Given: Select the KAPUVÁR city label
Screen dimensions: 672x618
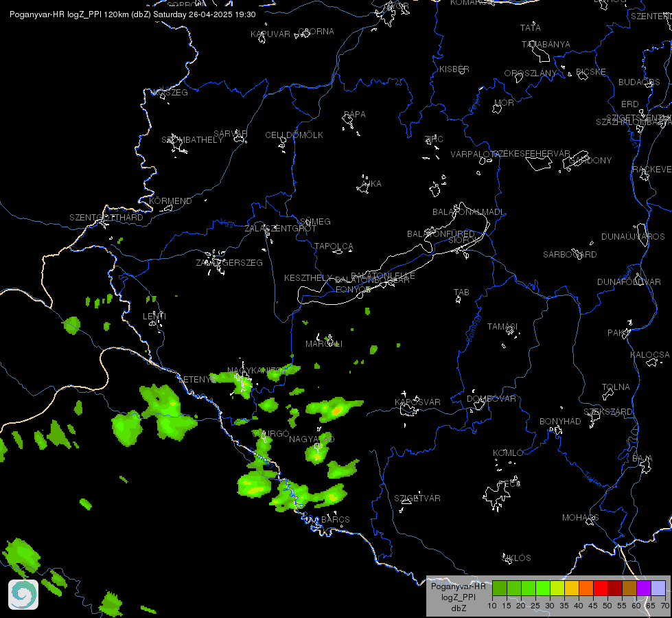Looking at the screenshot, I should pyautogui.click(x=270, y=34).
